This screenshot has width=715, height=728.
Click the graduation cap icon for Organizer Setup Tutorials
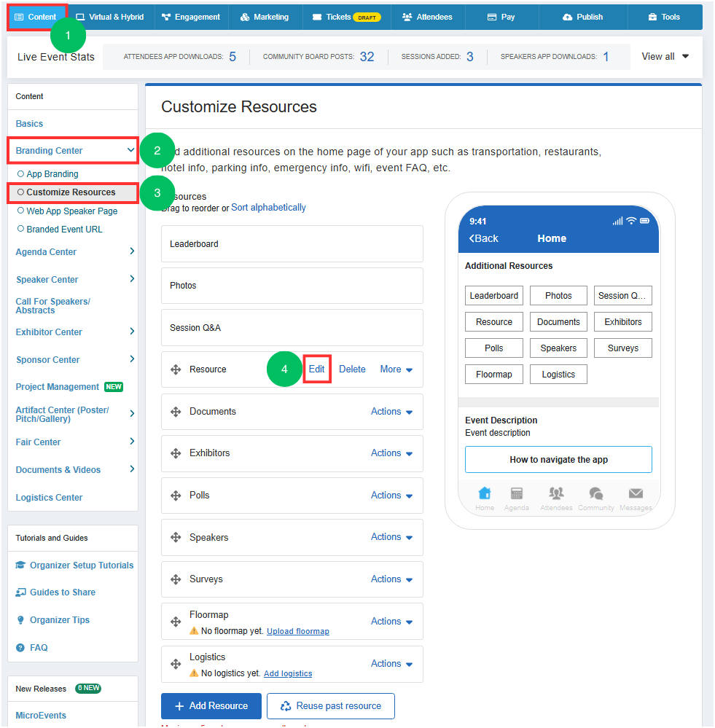pos(20,565)
